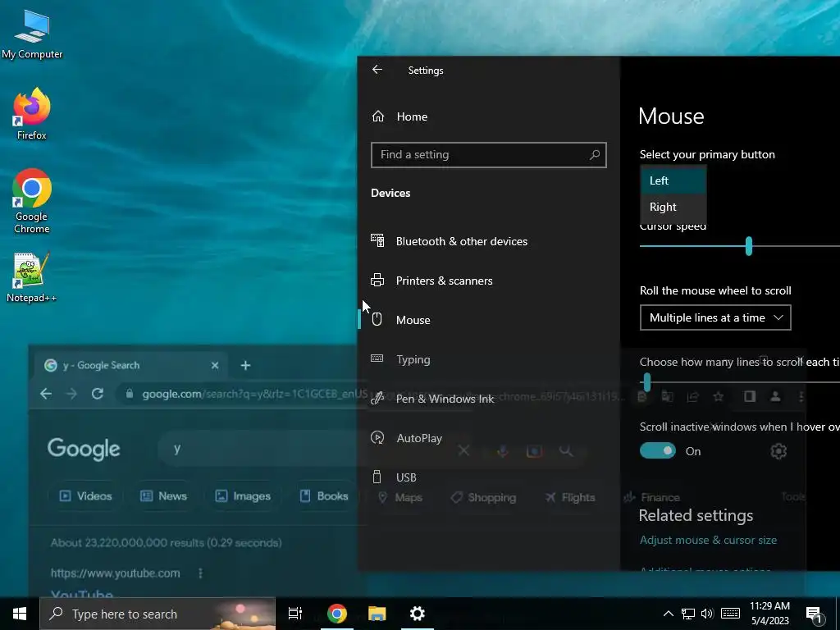Click Chrome's forward navigation arrow
840x630 pixels.
pyautogui.click(x=72, y=395)
